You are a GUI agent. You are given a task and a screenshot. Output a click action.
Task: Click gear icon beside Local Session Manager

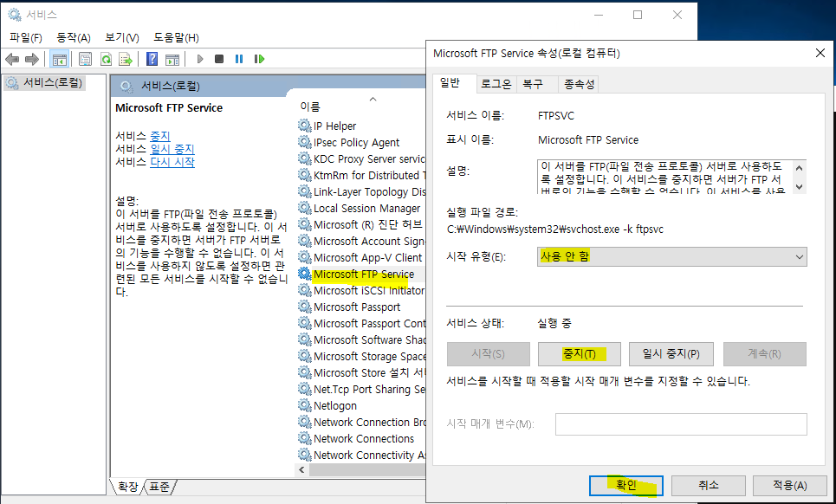304,209
